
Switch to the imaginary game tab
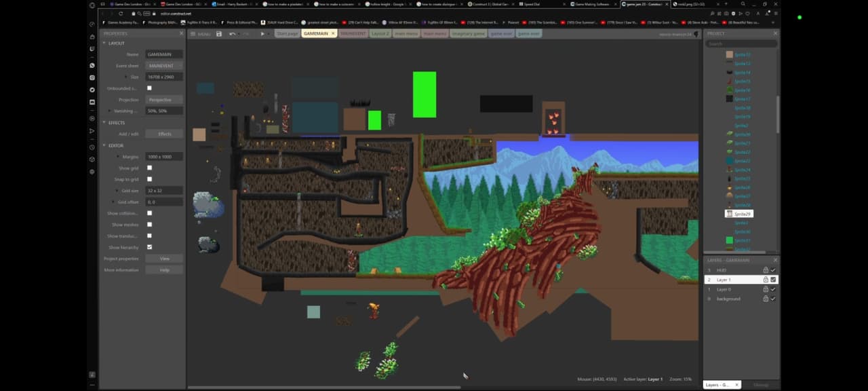point(469,33)
